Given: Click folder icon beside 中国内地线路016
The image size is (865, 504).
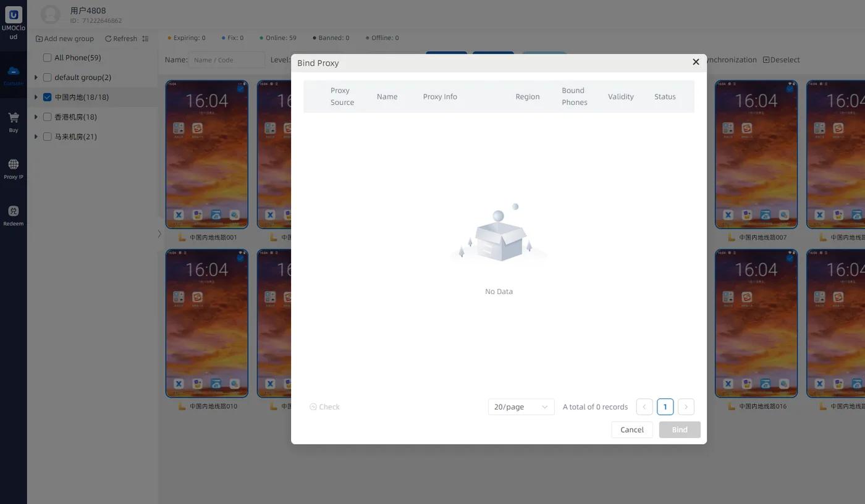Looking at the screenshot, I should click(x=732, y=406).
